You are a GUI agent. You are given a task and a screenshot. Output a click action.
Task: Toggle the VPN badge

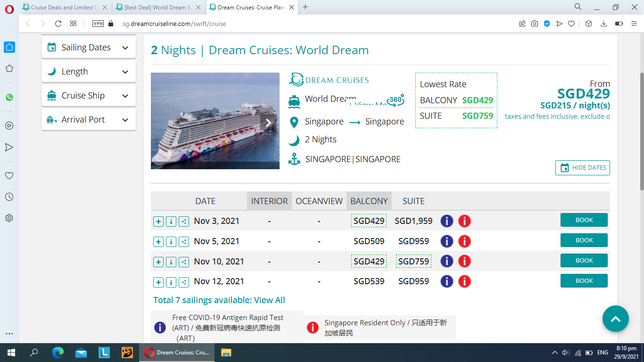(98, 24)
